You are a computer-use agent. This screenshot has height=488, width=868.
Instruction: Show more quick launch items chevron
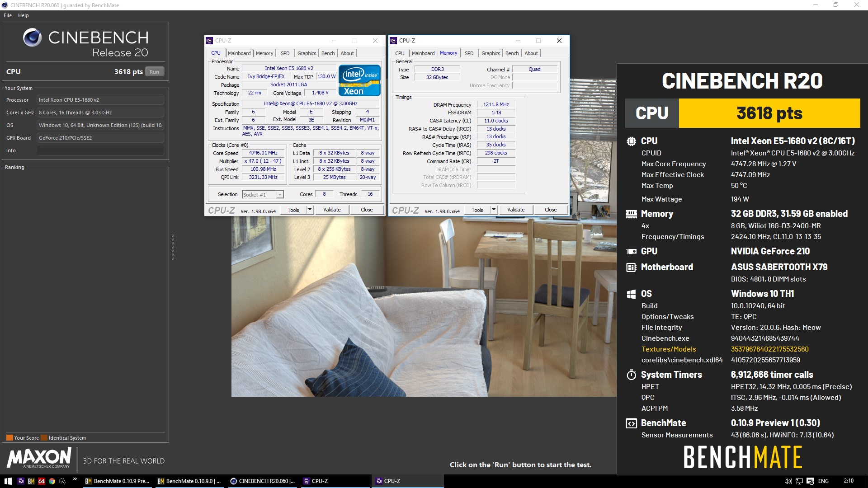point(75,479)
